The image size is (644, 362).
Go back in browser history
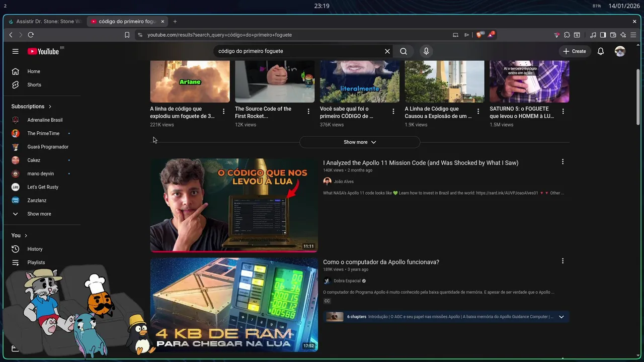pos(11,35)
